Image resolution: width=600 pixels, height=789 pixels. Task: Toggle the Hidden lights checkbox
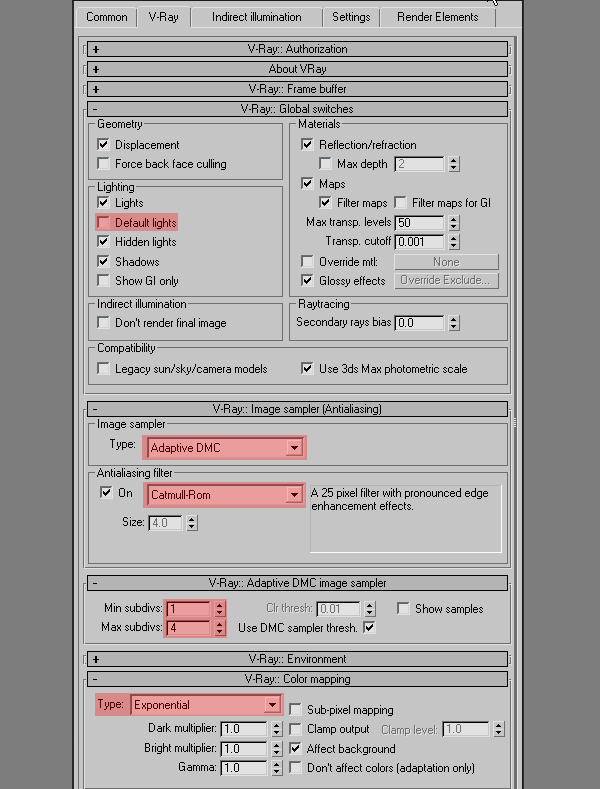coord(104,242)
